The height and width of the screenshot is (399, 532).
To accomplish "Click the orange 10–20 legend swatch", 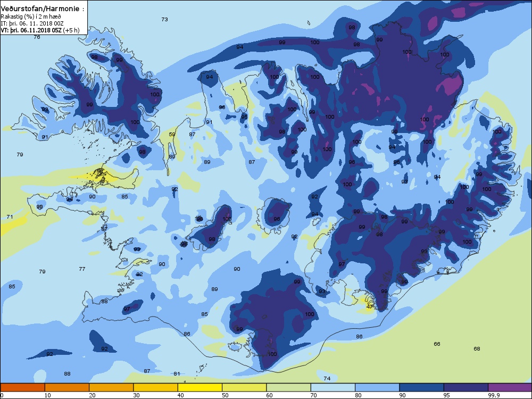I will coord(67,387).
